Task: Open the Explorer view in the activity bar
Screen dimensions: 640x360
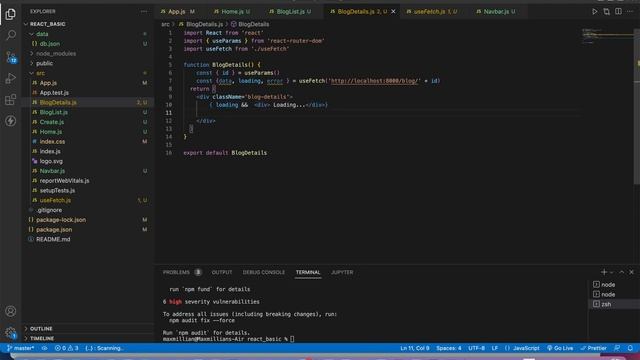Action: [x=11, y=14]
